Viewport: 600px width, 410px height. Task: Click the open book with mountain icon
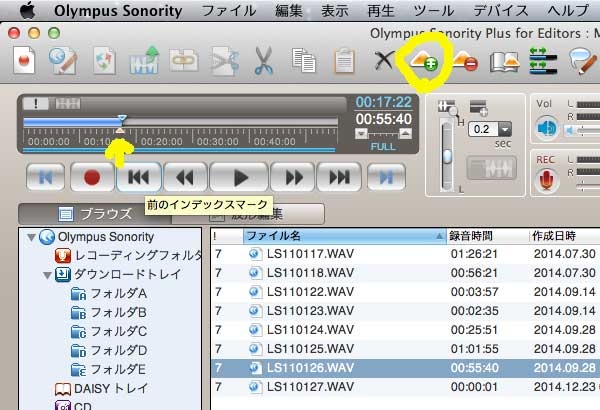tap(505, 61)
